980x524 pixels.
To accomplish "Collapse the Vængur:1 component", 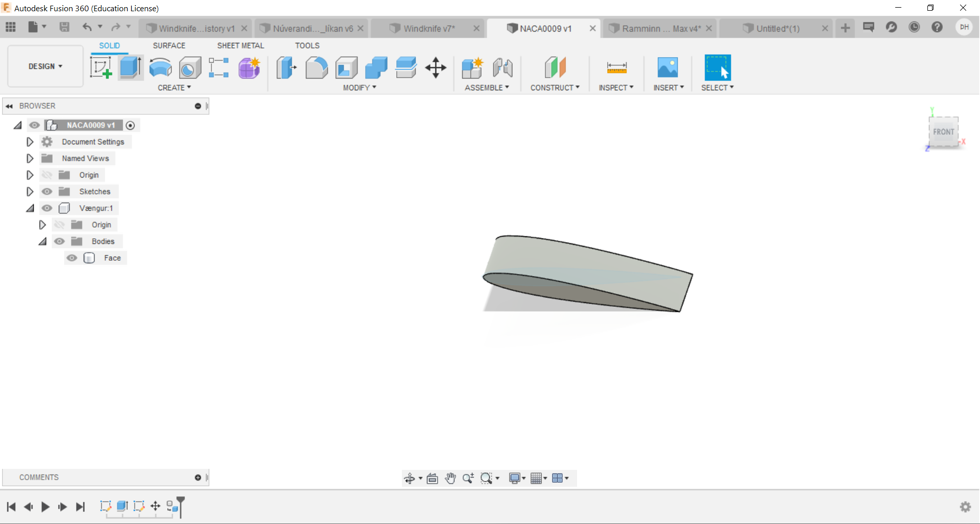I will [x=30, y=208].
